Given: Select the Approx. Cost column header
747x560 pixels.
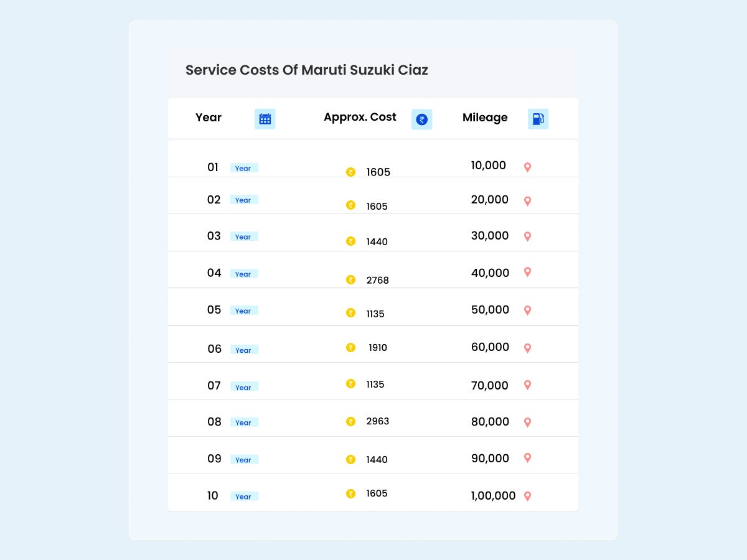Looking at the screenshot, I should click(360, 117).
